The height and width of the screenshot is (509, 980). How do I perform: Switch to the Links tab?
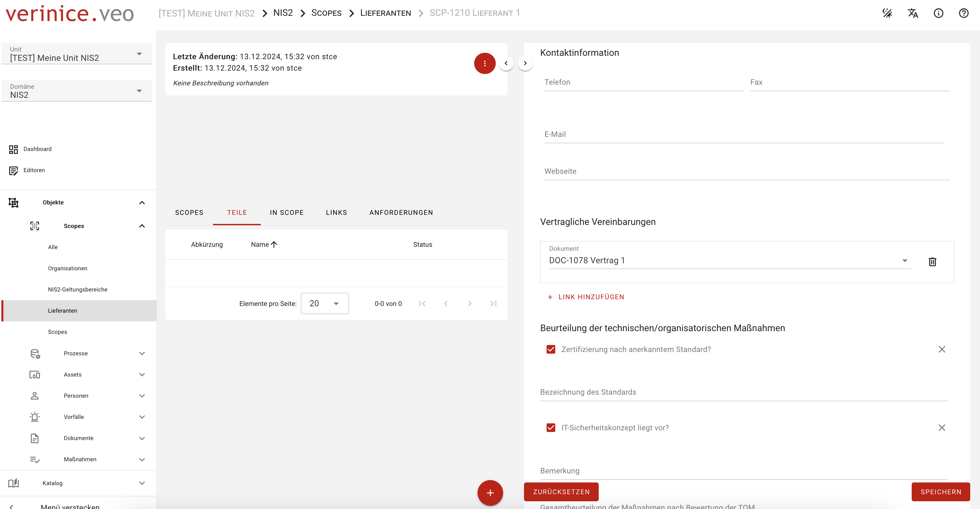(336, 212)
